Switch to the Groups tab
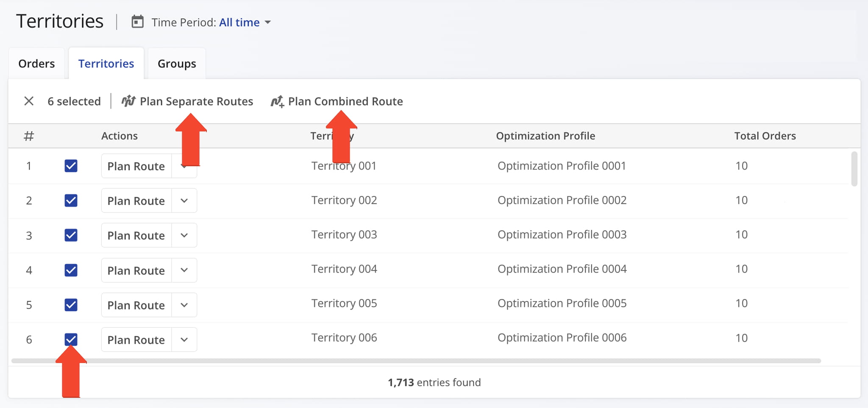This screenshot has width=868, height=408. pyautogui.click(x=177, y=64)
